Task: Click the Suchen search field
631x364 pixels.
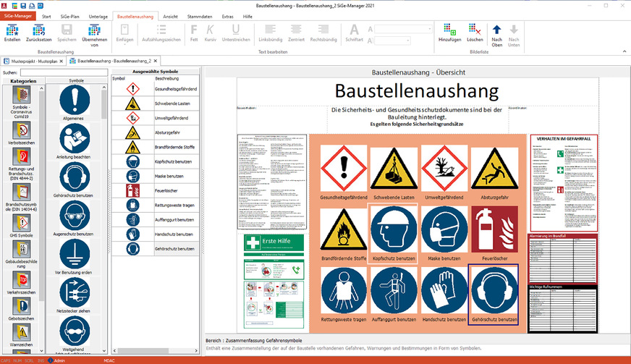Action: pos(64,72)
